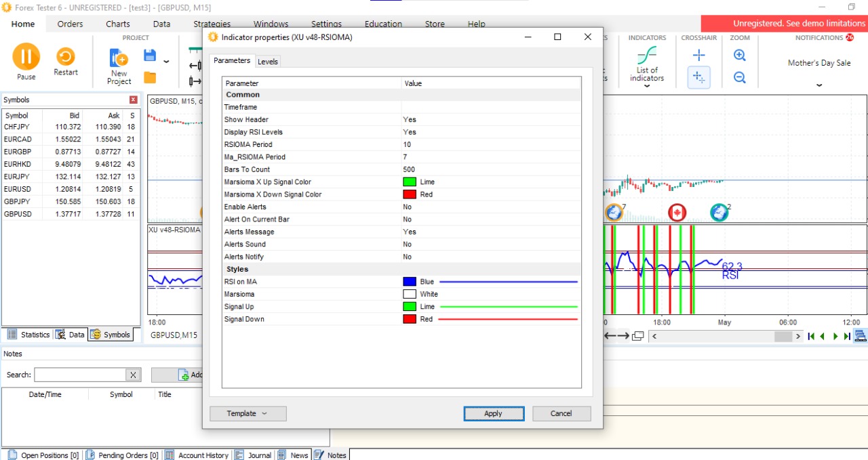Viewport: 868px width, 460px height.
Task: Toggle Alerts Sound No value
Action: (407, 245)
